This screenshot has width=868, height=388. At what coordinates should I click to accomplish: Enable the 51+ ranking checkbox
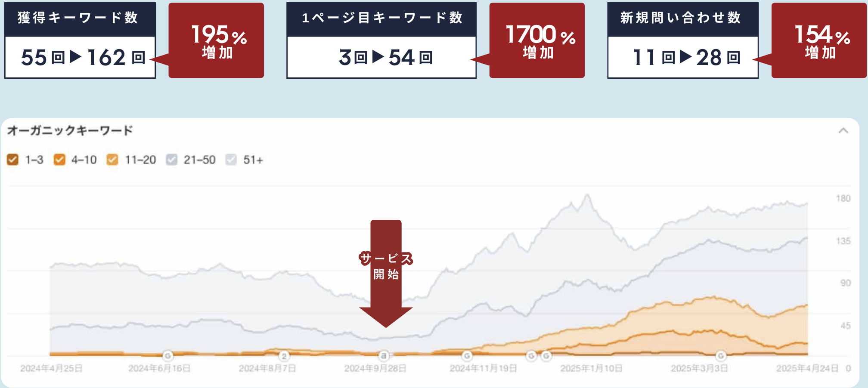231,160
